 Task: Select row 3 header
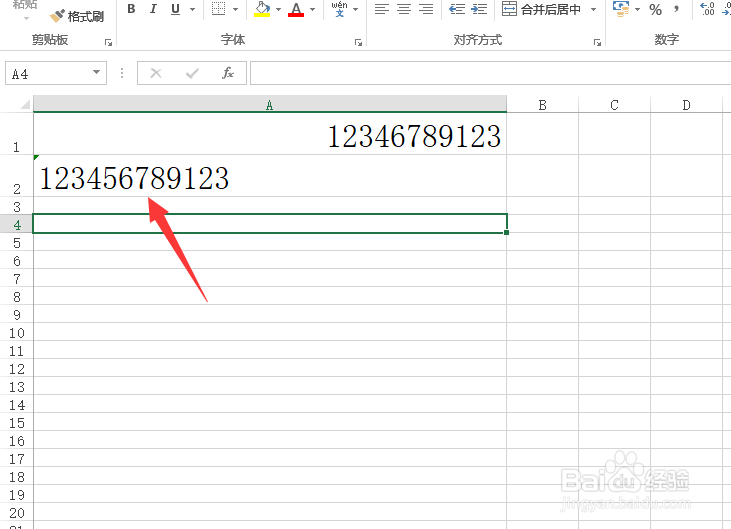[x=16, y=206]
